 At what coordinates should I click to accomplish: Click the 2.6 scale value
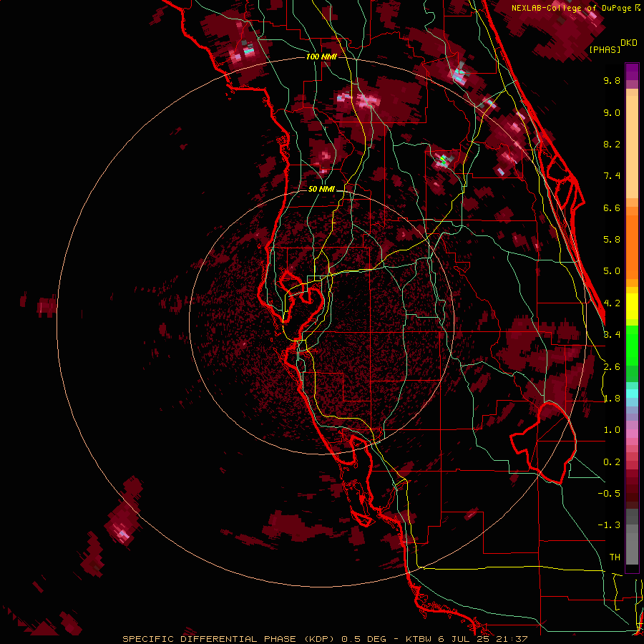tap(612, 367)
